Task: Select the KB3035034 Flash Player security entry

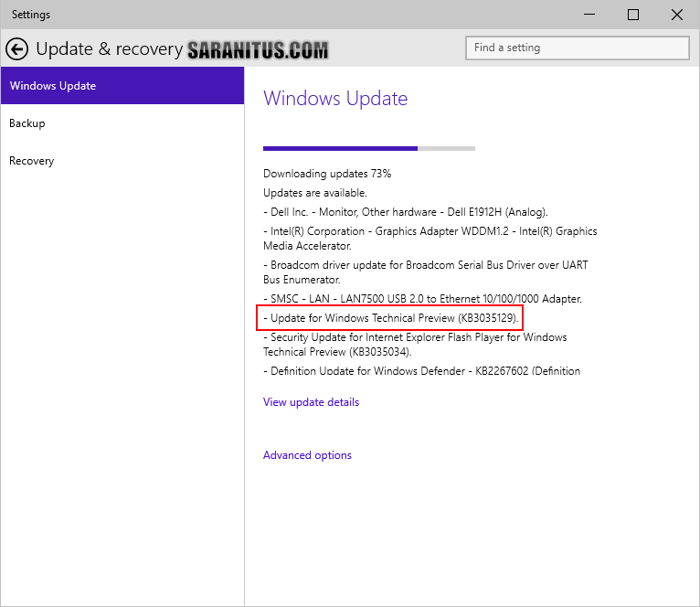Action: coord(415,345)
